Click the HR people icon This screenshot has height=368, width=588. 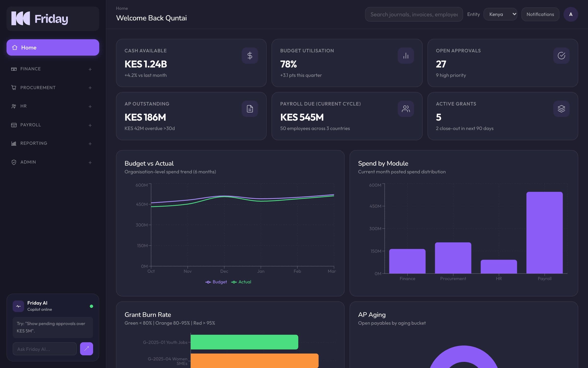coord(14,106)
